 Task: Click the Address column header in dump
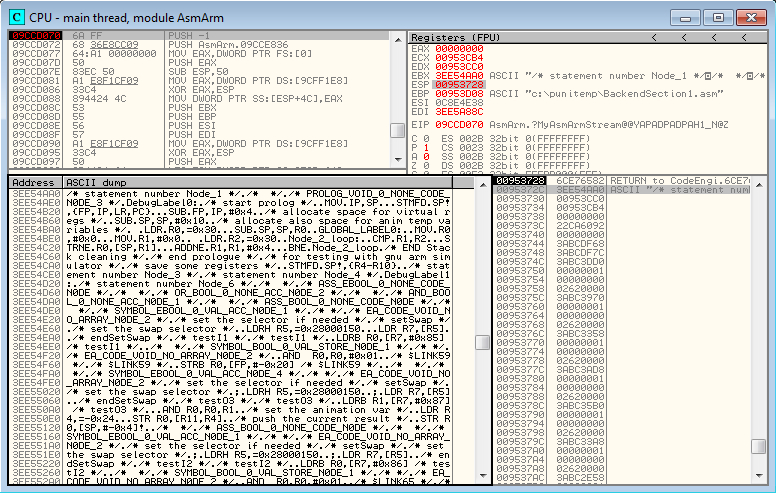36,183
